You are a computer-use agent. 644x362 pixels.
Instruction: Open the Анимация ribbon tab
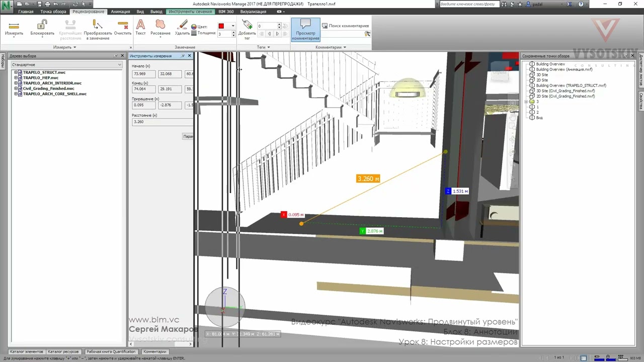coord(120,12)
